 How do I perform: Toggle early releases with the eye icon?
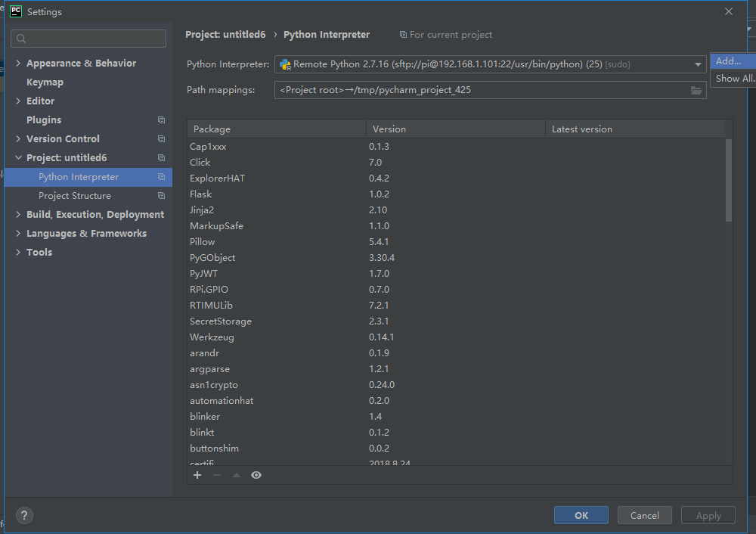pos(256,475)
